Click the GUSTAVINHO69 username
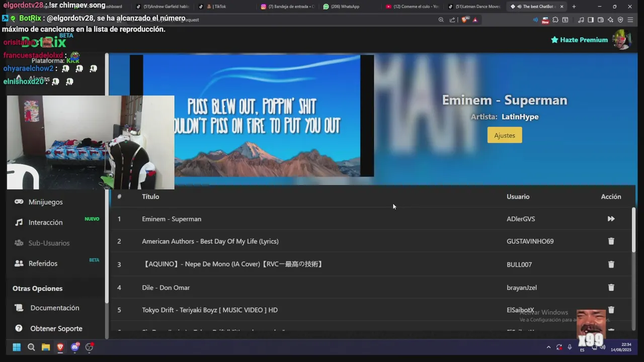Image resolution: width=644 pixels, height=362 pixels. point(530,241)
